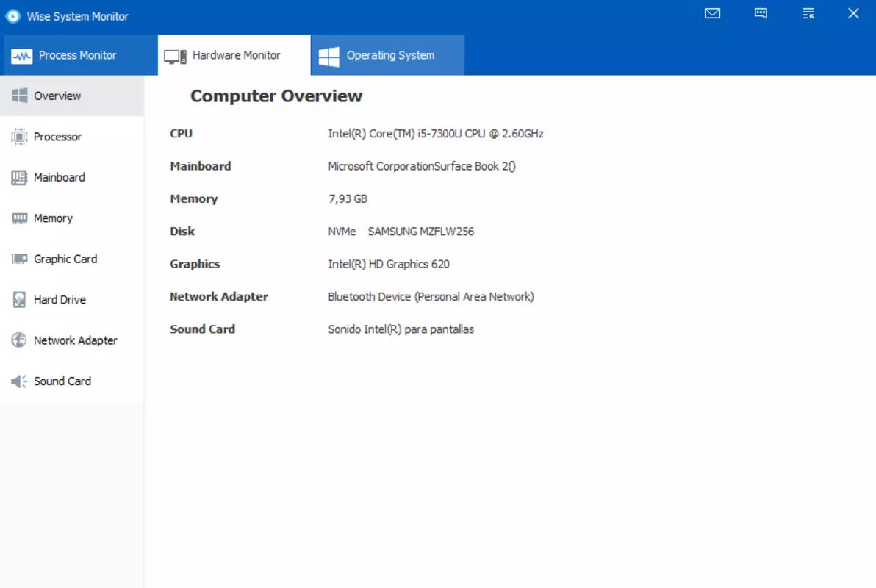Open the mail contact icon in title bar
The image size is (876, 588).
(712, 13)
